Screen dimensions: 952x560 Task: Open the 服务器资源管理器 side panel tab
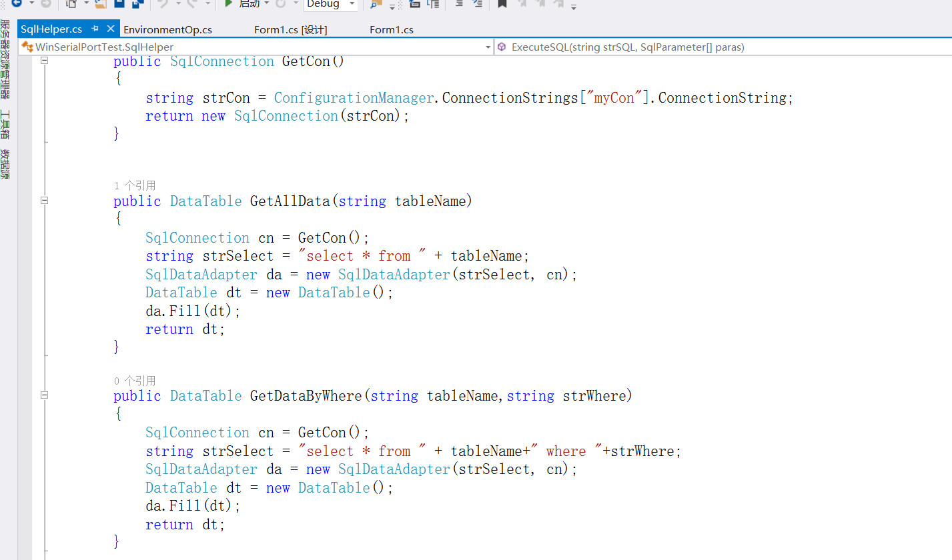point(5,59)
